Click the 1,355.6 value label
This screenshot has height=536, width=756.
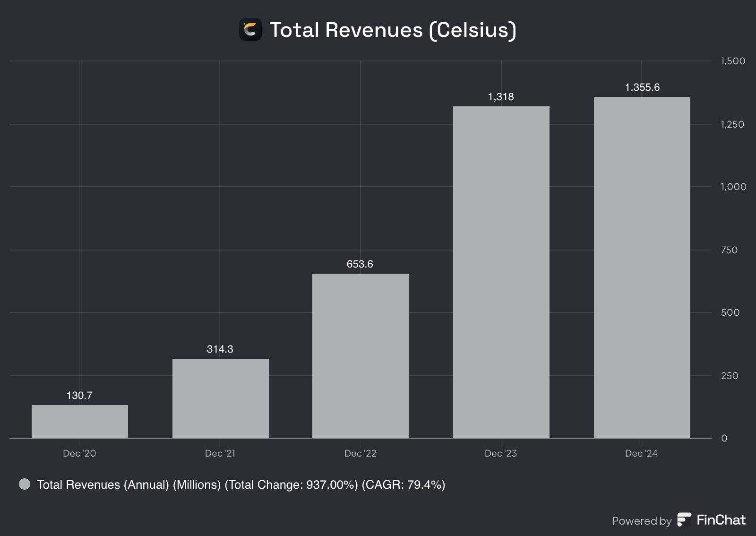pos(643,87)
